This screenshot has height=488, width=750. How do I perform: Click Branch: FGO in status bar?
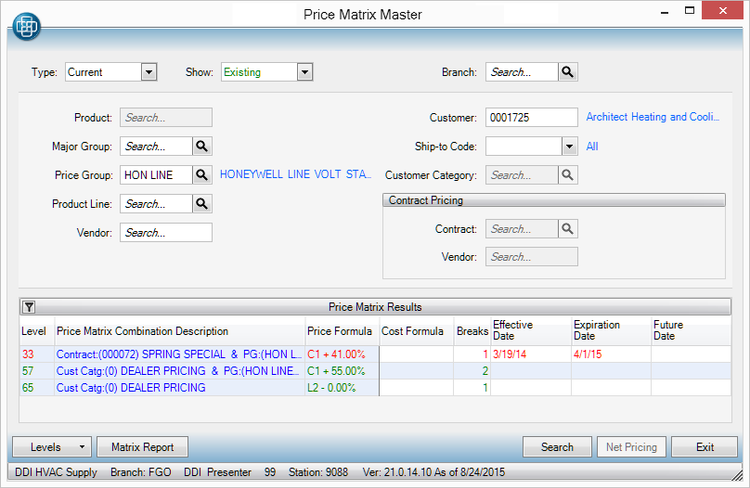click(x=141, y=472)
